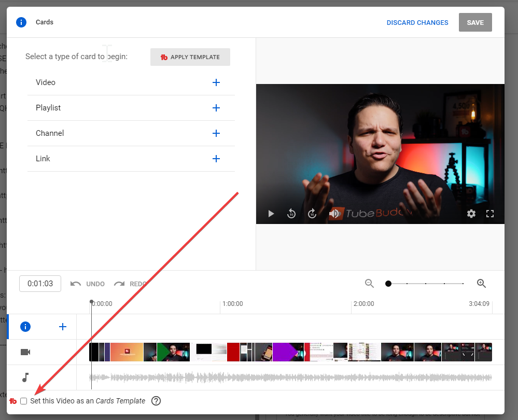This screenshot has width=518, height=420.
Task: Zoom out the timeline
Action: coord(369,283)
